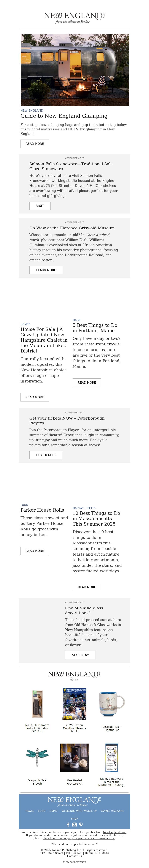Open the Parker House Rolls headline

(42, 510)
